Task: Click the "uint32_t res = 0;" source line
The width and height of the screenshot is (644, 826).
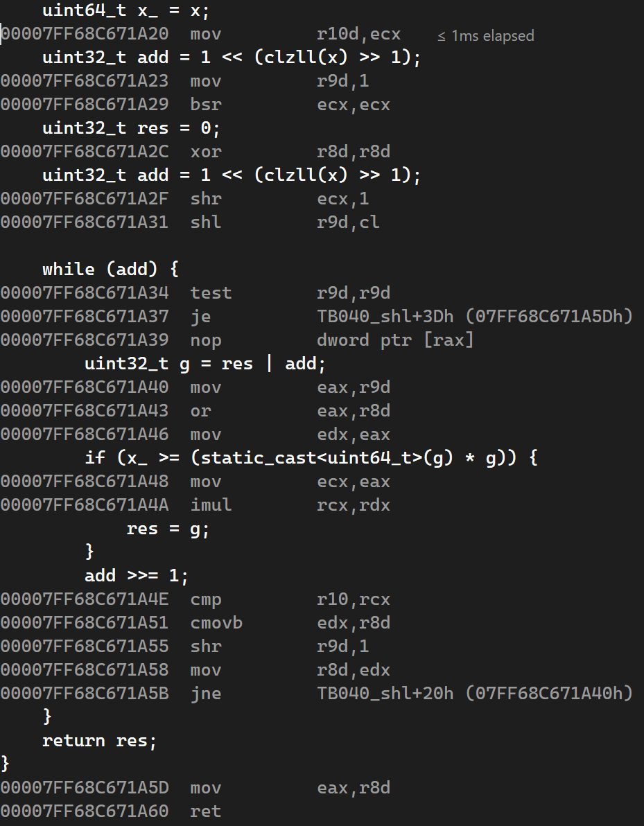Action: point(131,128)
